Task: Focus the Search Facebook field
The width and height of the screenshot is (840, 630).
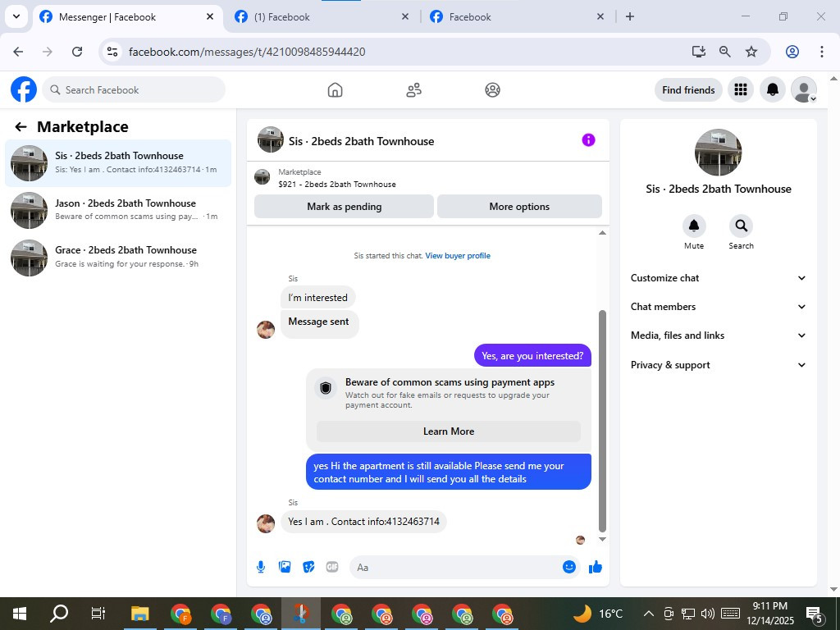Action: click(x=134, y=89)
